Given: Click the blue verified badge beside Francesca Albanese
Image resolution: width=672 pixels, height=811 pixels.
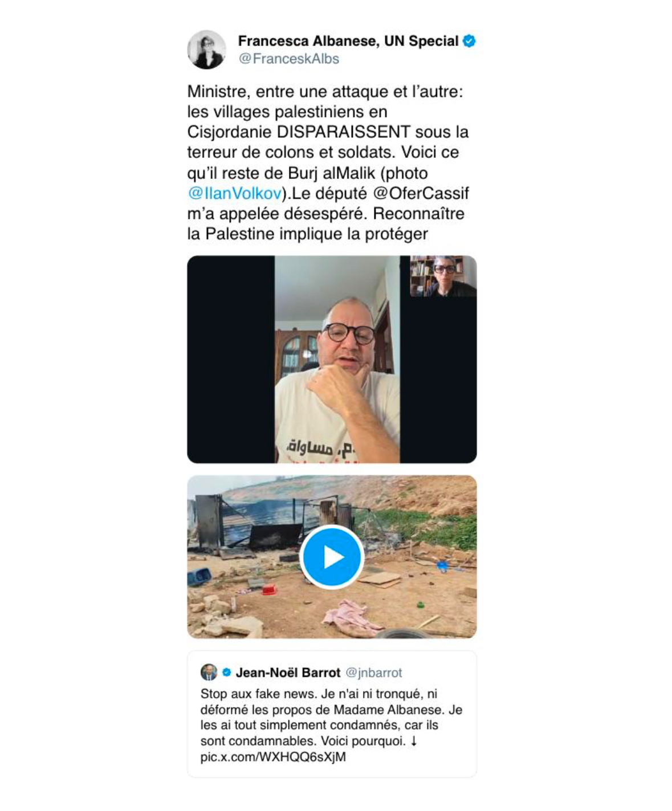Looking at the screenshot, I should [469, 41].
